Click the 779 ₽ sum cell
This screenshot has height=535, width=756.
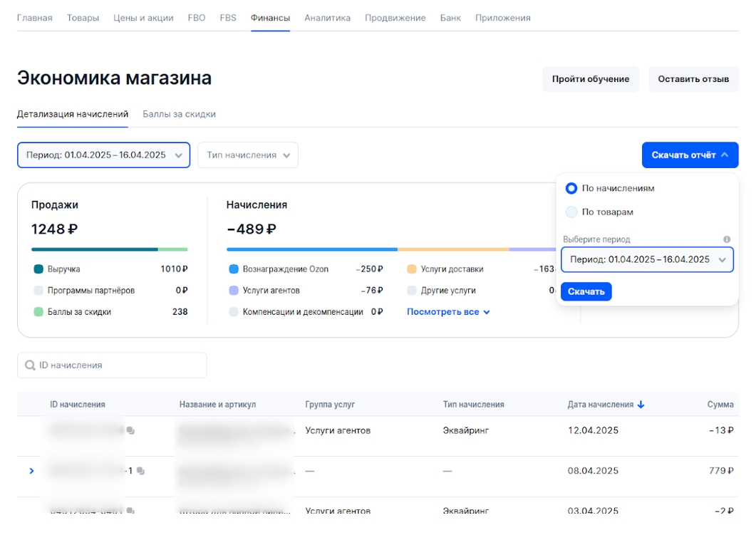(721, 471)
